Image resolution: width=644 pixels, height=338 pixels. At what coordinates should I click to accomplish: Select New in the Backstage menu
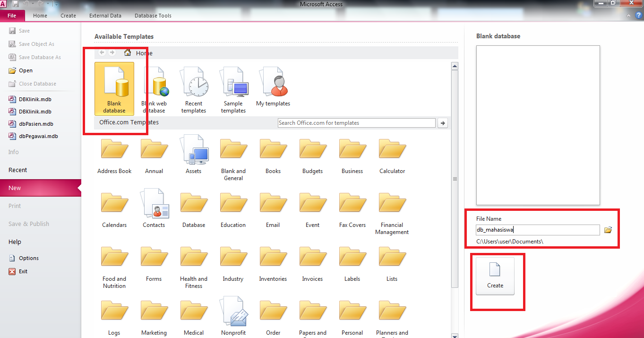point(41,188)
